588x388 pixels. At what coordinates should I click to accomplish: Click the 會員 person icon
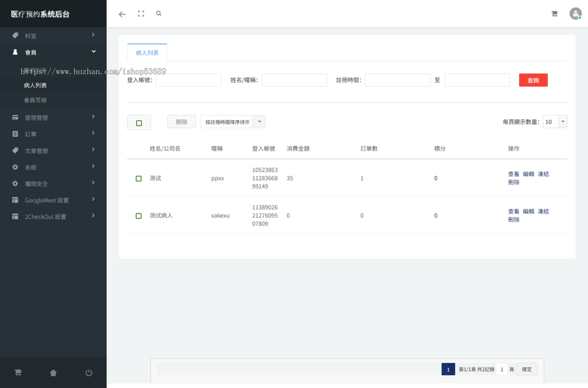pos(15,52)
